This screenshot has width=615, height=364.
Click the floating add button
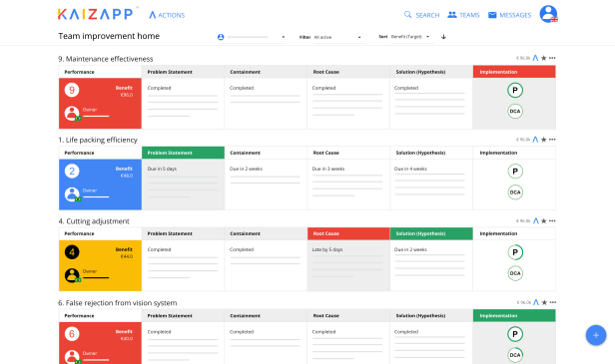point(596,335)
